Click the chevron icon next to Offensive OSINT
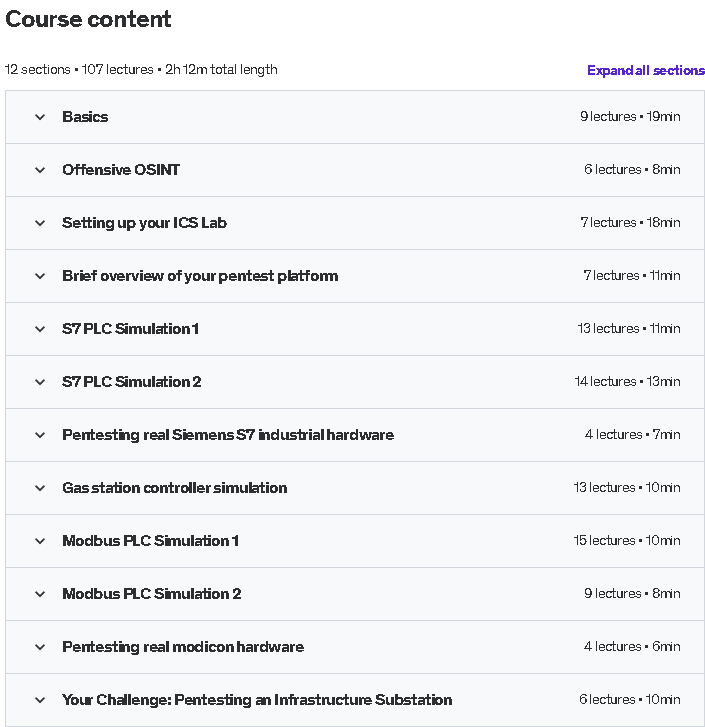 [x=40, y=170]
